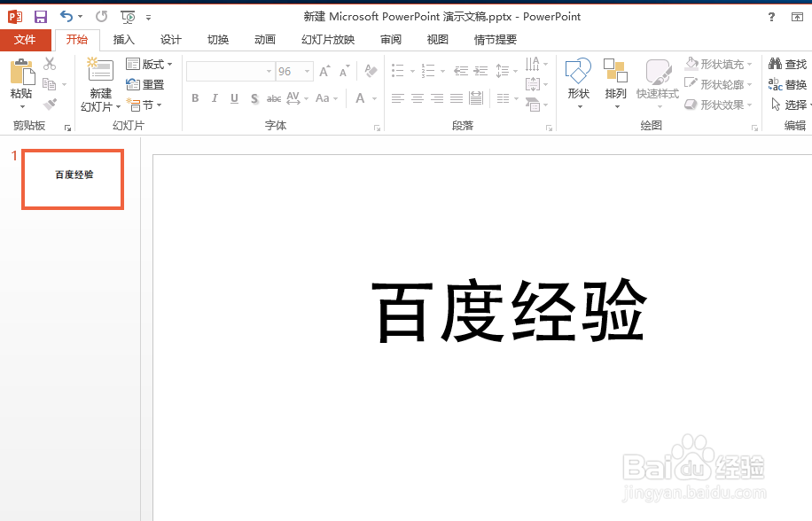The width and height of the screenshot is (812, 521).
Task: Click 查找 (Find) button
Action: [x=788, y=64]
